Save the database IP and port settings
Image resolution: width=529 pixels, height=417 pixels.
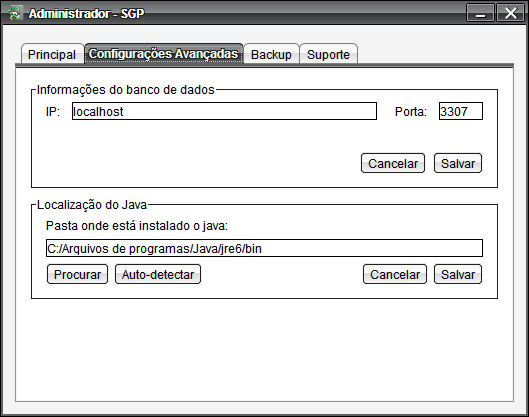458,163
